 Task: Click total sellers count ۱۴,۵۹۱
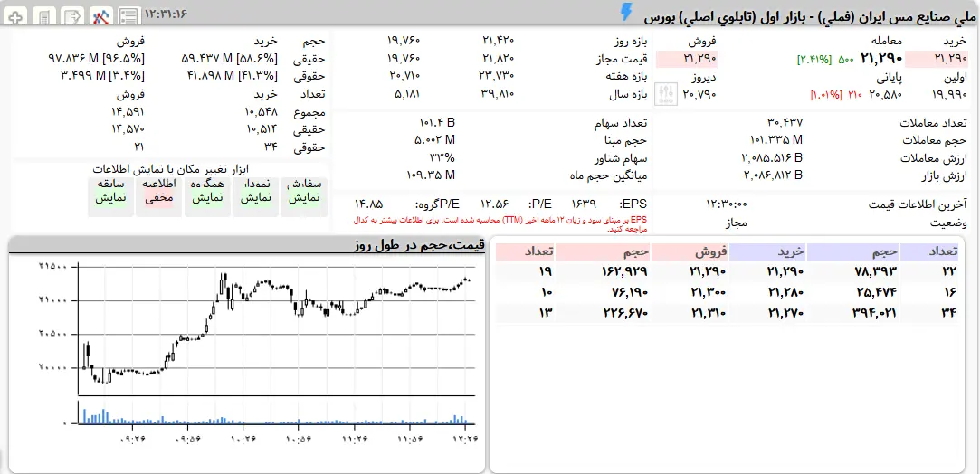click(x=127, y=112)
